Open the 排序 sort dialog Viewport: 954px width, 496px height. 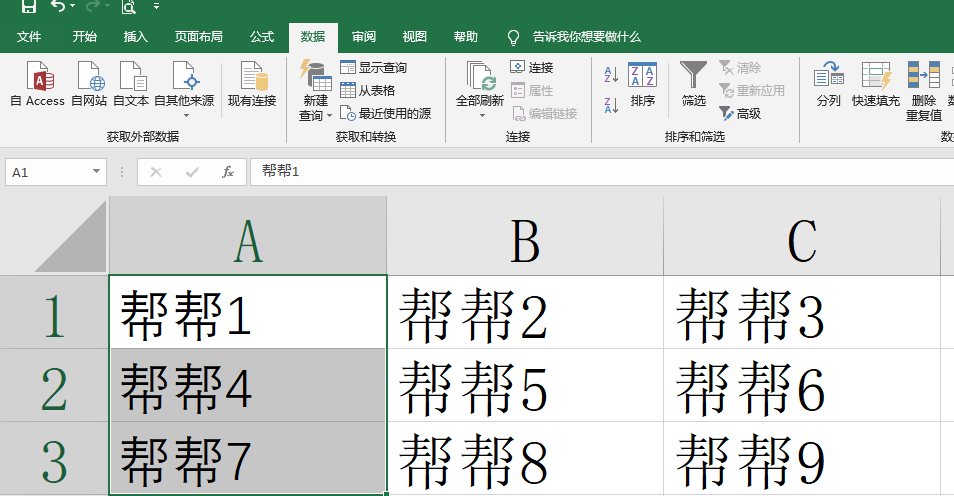642,85
